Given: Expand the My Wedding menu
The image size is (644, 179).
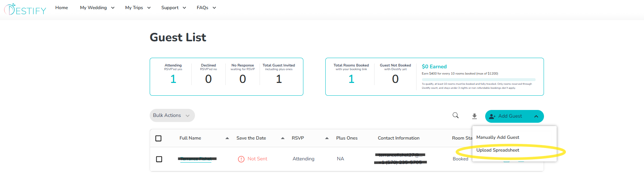Looking at the screenshot, I should 97,8.
